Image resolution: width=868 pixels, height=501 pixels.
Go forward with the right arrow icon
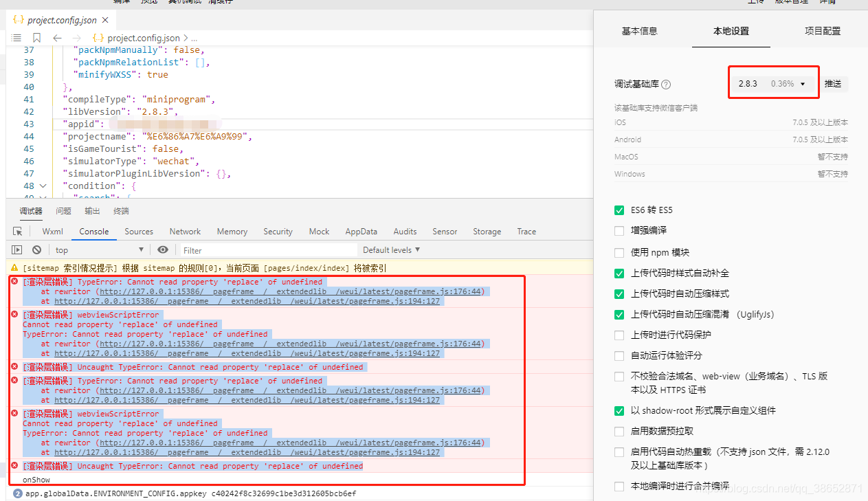pos(76,38)
